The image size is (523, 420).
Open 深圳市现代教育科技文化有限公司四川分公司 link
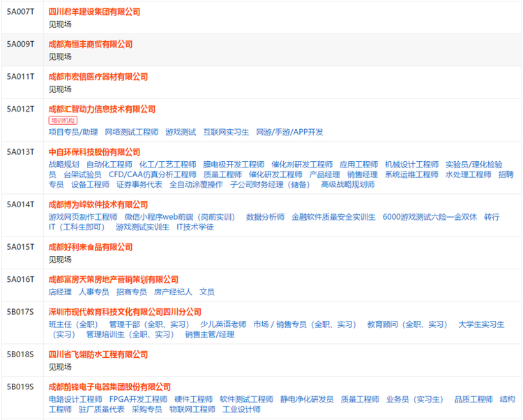coord(125,312)
